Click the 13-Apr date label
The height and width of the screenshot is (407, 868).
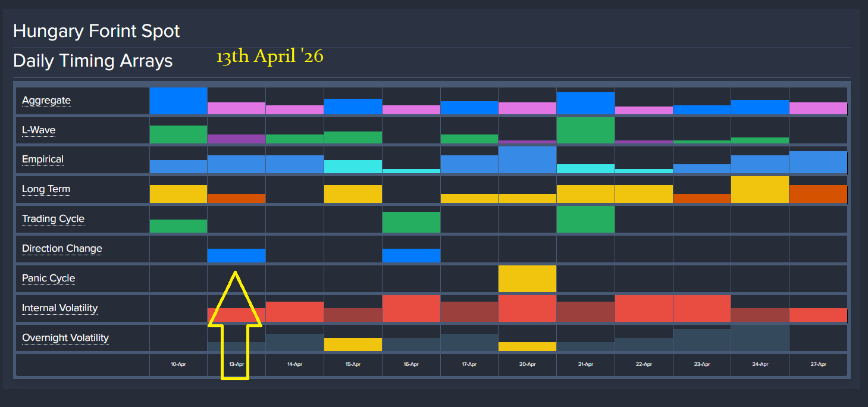point(236,364)
